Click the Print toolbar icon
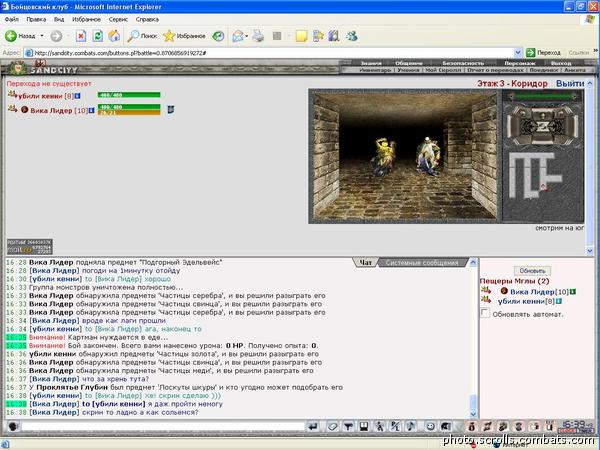Screen dimensions: 600x450 pos(259,36)
